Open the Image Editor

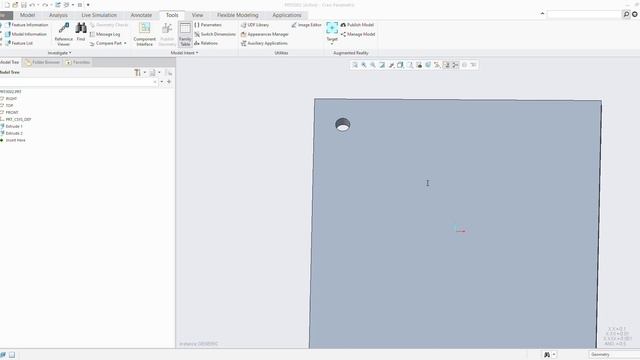[x=307, y=25]
